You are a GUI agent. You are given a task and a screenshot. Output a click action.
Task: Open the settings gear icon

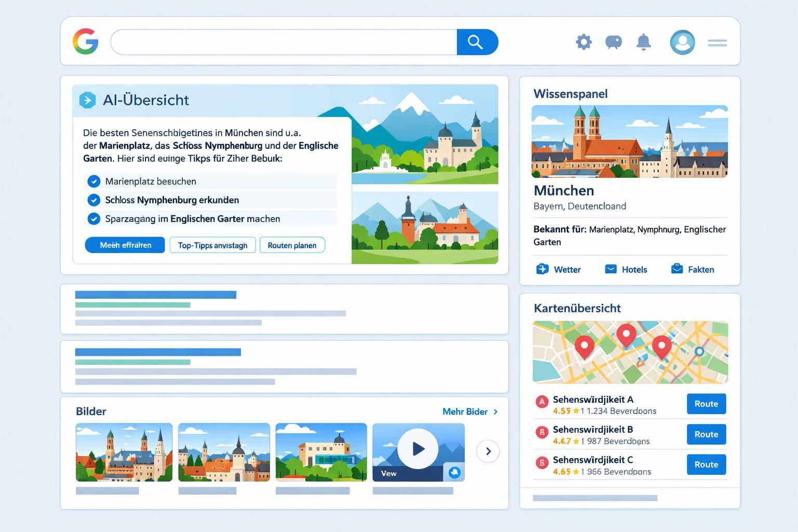583,42
